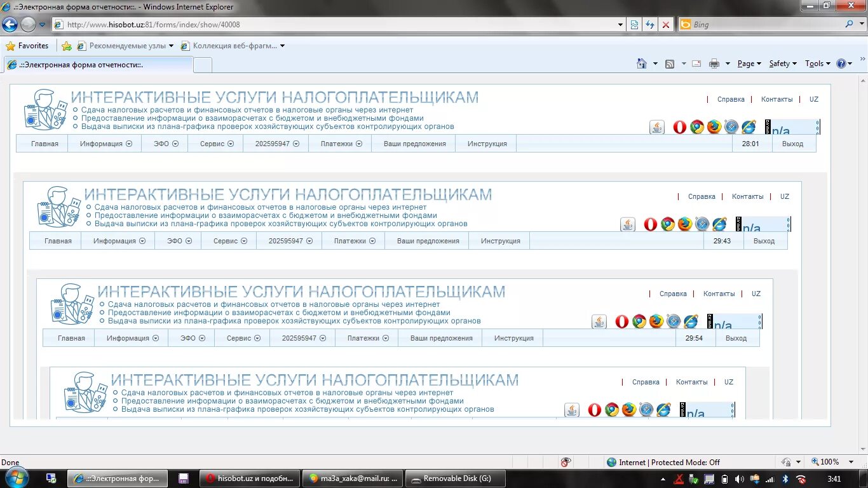Go back with the browser Back arrow
The width and height of the screenshot is (868, 488).
10,25
